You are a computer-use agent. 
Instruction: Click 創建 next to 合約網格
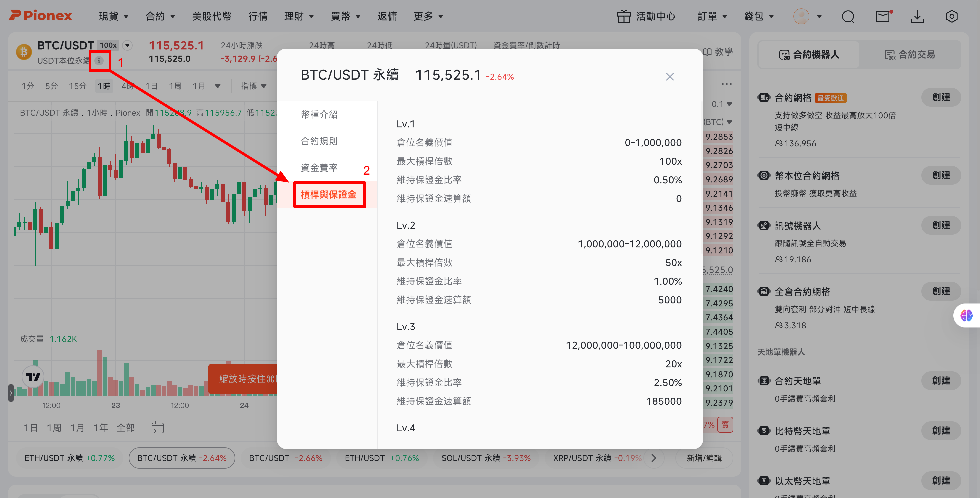(x=941, y=97)
